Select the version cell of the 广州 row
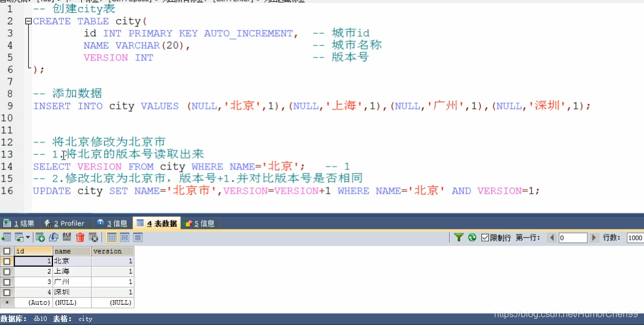The image size is (644, 325). (x=112, y=282)
